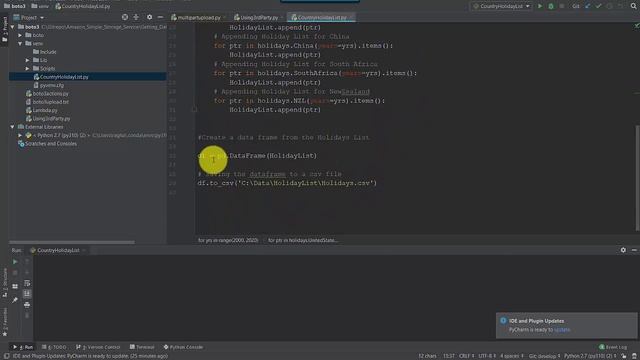Open Search Everywhere magnifier icon
Viewport: 640px width, 360px height.
[633, 6]
